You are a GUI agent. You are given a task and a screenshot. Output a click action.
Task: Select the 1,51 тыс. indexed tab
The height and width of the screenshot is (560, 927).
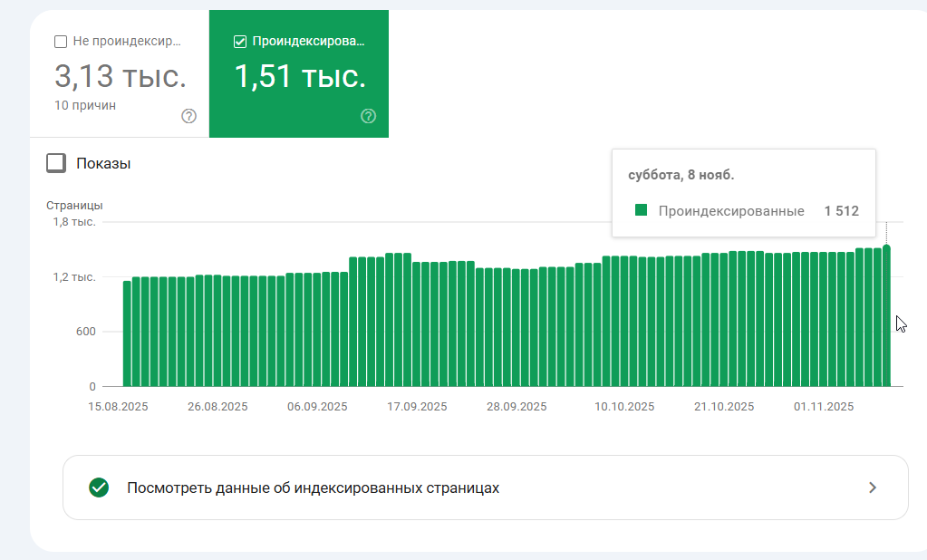pos(299,74)
